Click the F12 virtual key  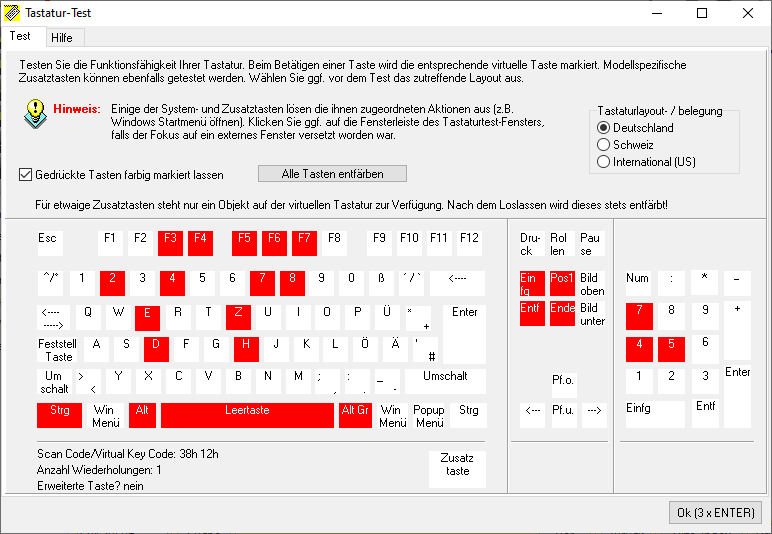[469, 243]
